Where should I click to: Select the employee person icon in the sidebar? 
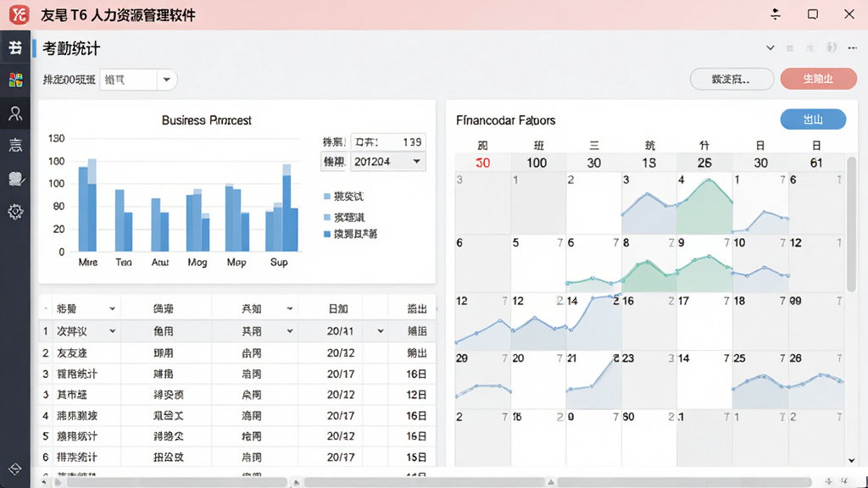pyautogui.click(x=15, y=114)
